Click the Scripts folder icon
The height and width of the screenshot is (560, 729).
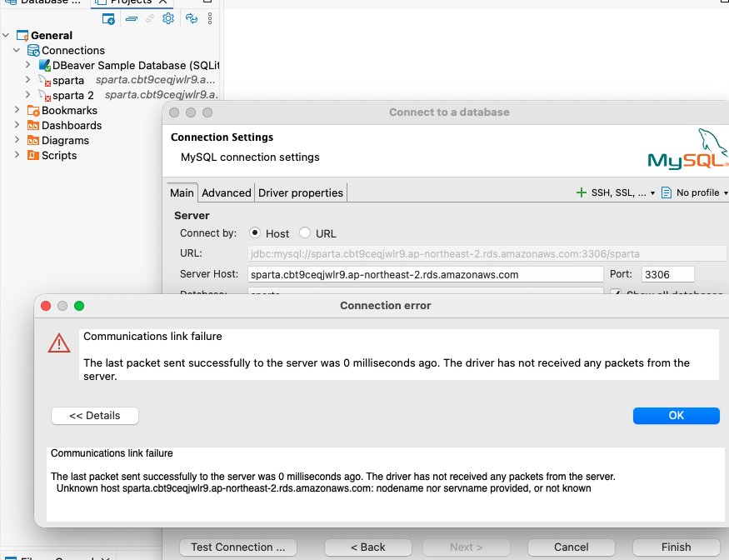(33, 155)
